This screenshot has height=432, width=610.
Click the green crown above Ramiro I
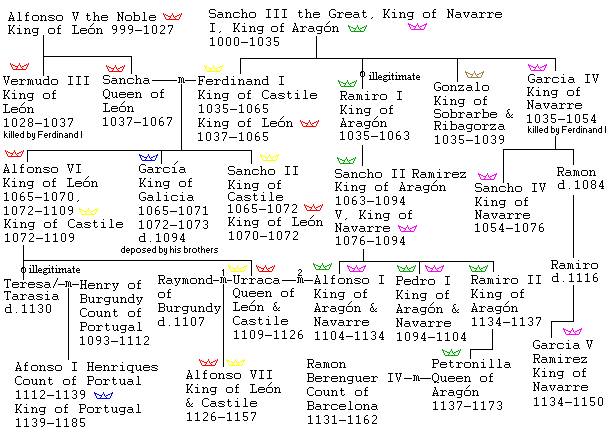(349, 73)
